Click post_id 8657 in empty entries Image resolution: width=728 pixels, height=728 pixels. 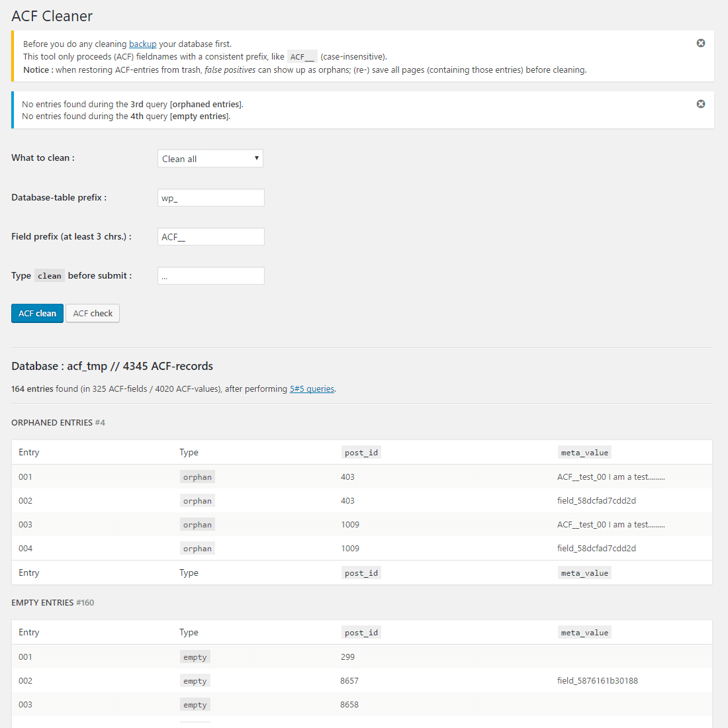pos(349,680)
